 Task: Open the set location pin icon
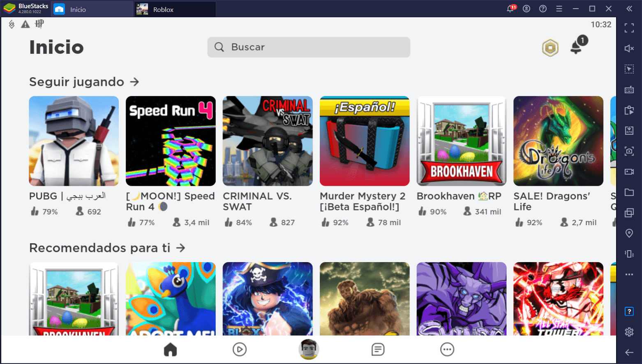[x=629, y=233]
